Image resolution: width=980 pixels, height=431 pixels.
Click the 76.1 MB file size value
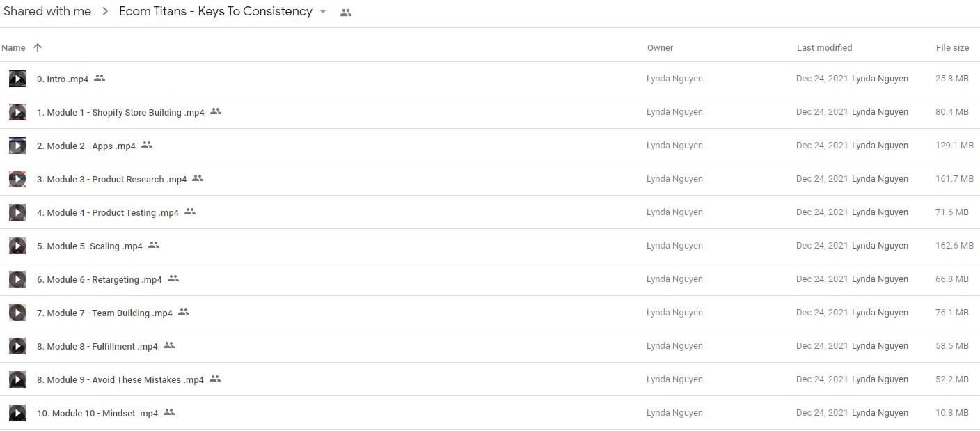coord(952,313)
